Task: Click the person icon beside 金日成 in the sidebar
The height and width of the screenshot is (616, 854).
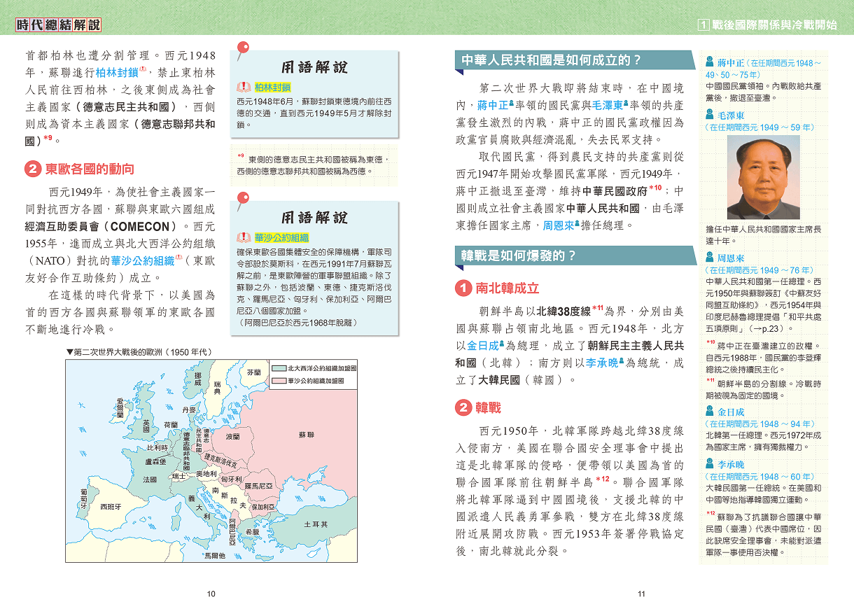Action: coord(710,412)
